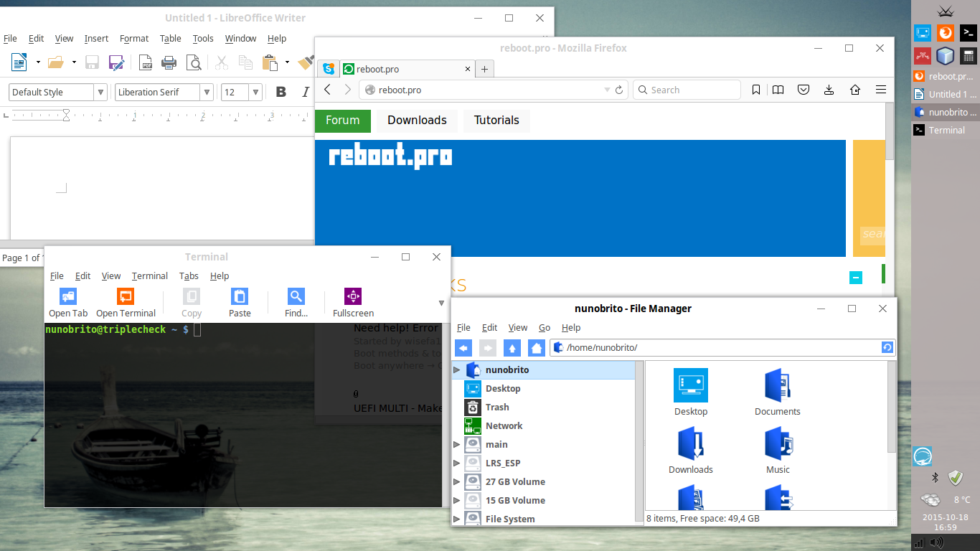The image size is (980, 551).
Task: Open a new Firefox tab with plus
Action: [x=484, y=69]
